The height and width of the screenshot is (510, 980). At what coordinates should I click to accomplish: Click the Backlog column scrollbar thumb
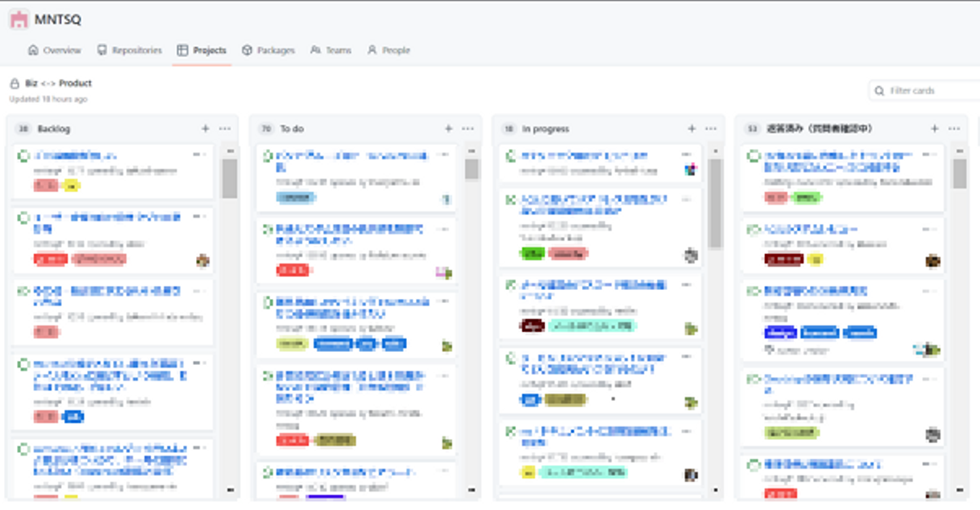click(x=229, y=178)
